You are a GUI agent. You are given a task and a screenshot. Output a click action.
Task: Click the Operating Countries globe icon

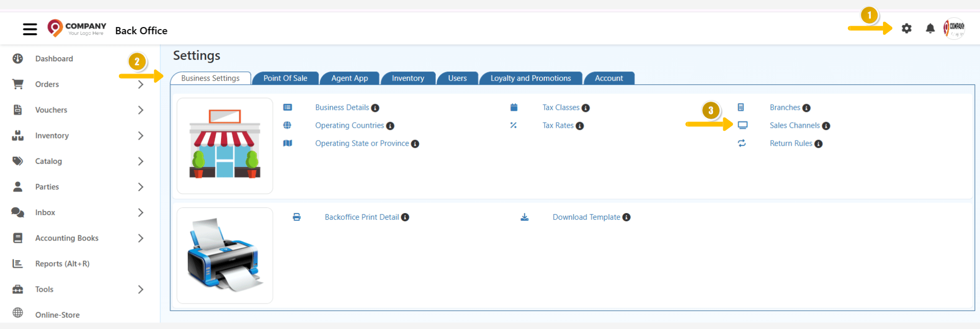pyautogui.click(x=287, y=125)
